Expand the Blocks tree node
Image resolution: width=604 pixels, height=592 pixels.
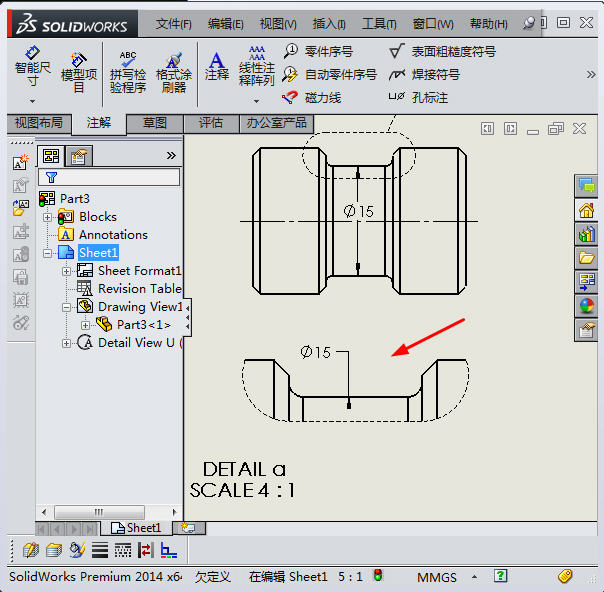click(x=47, y=217)
